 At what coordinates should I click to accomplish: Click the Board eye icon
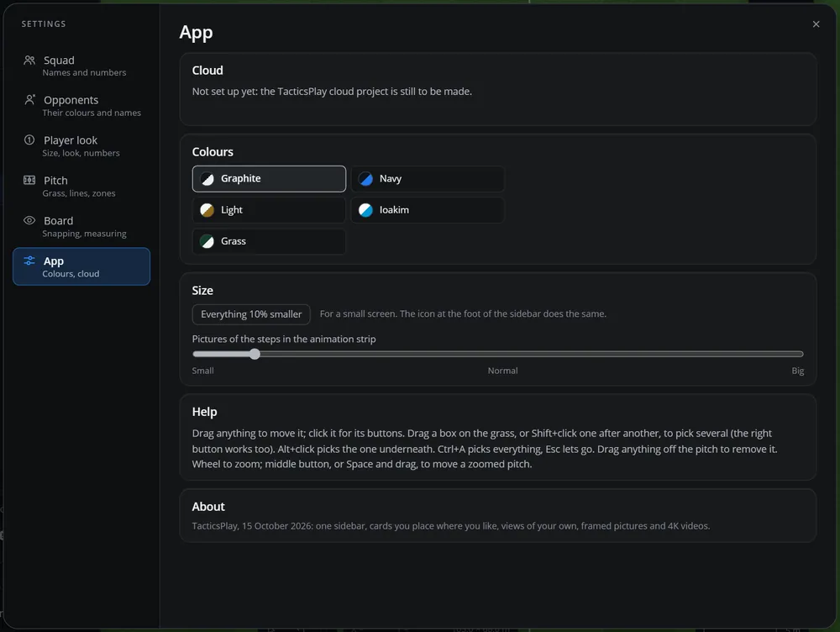point(29,220)
